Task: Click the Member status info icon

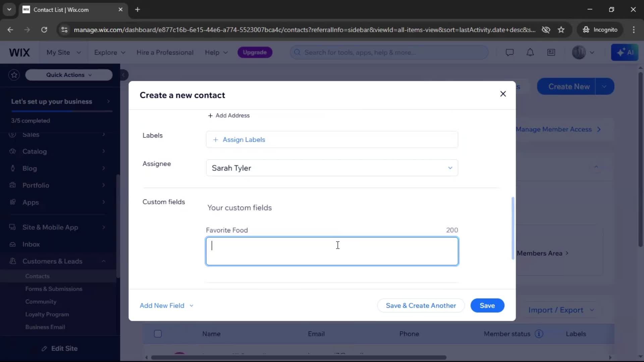Action: pos(539,334)
